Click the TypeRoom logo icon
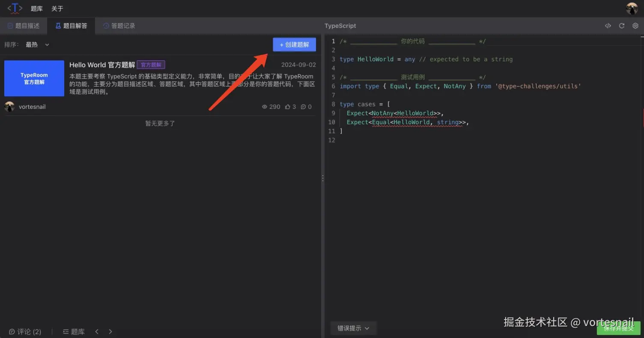644x338 pixels. point(15,8)
